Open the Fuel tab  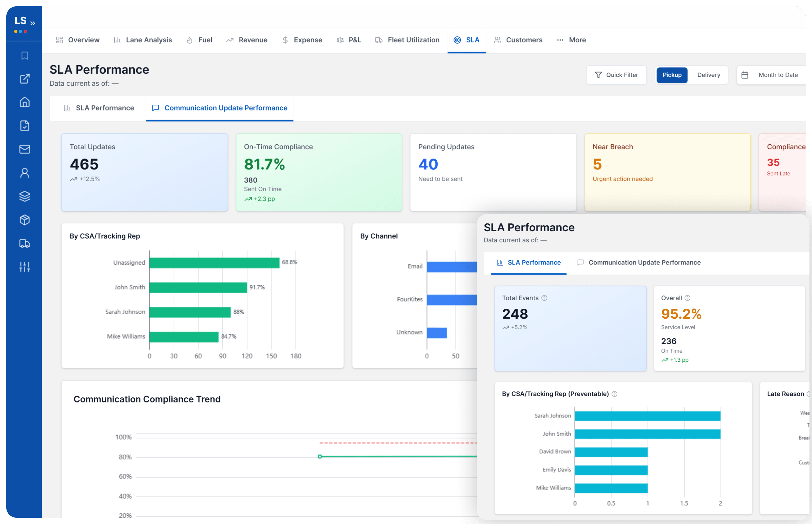pos(199,40)
